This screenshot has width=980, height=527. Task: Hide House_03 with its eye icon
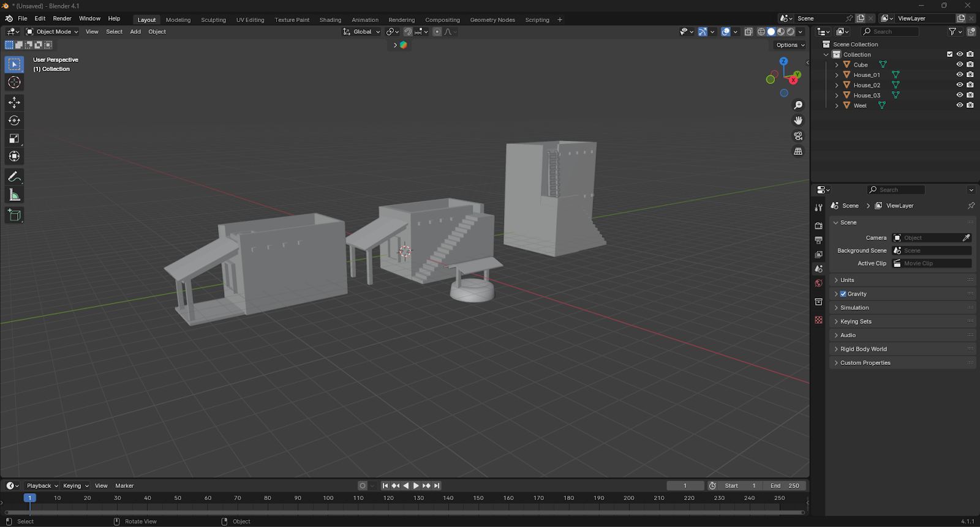(960, 95)
